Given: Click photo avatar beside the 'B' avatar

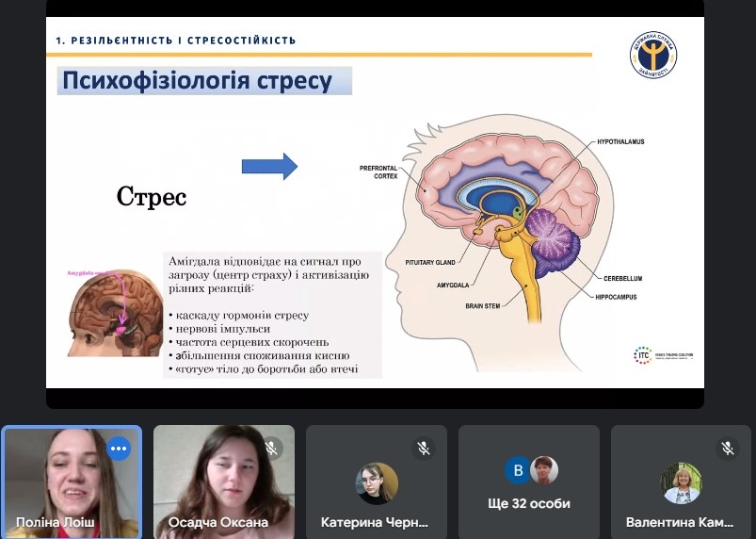Looking at the screenshot, I should click(544, 470).
